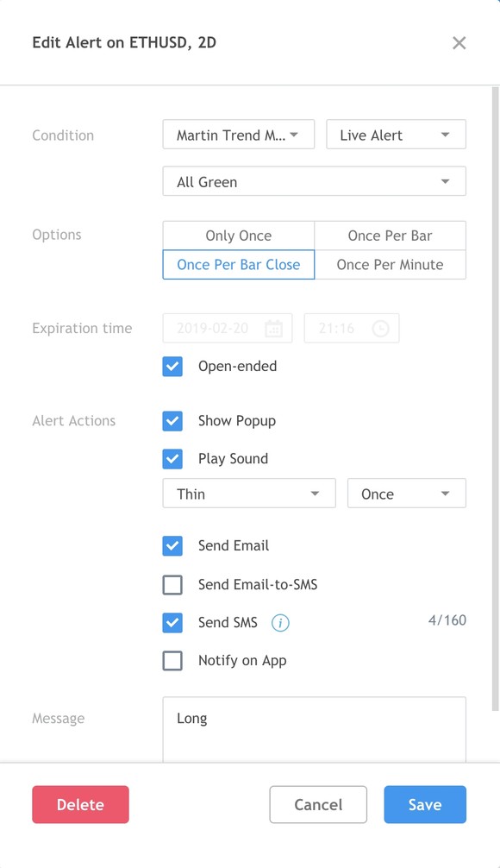Open the Martin Trend condition dropdown
Viewport: 500px width, 868px height.
click(x=239, y=135)
